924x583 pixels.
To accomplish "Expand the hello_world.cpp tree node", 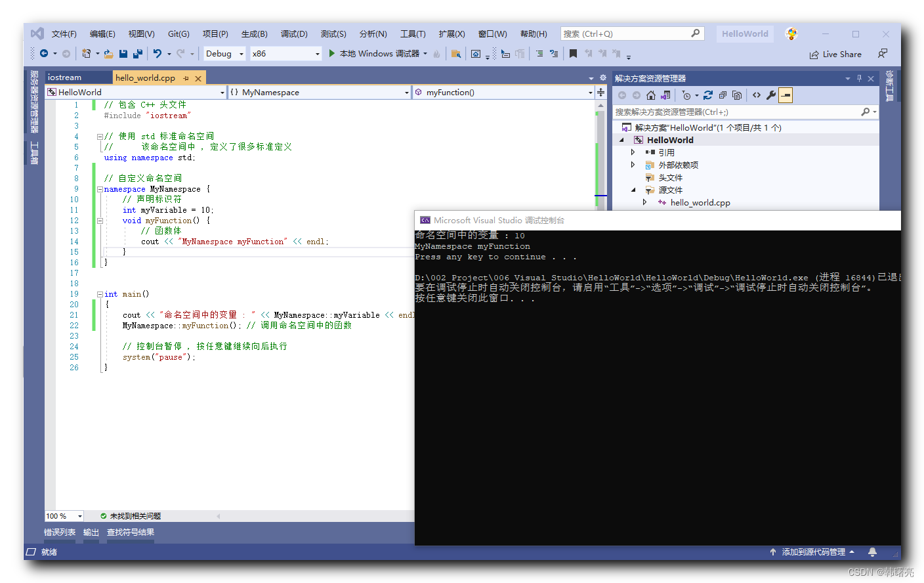I will [x=644, y=203].
